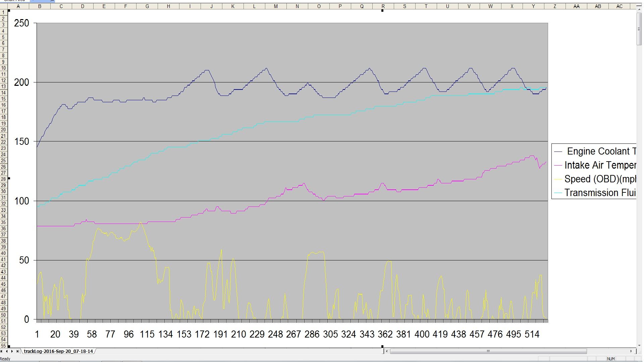Click the cyan Transmission Fluid legend key
Screen dimensions: 644x362
coord(558,193)
